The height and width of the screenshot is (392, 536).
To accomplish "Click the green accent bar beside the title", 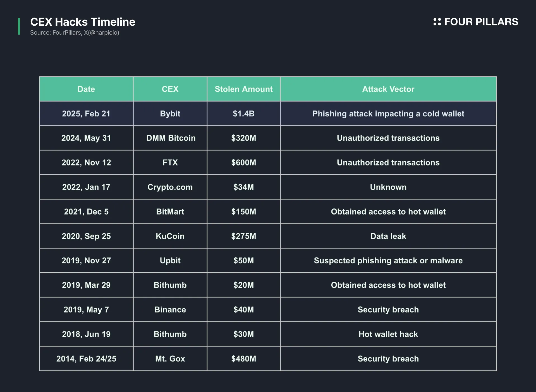I will [19, 26].
